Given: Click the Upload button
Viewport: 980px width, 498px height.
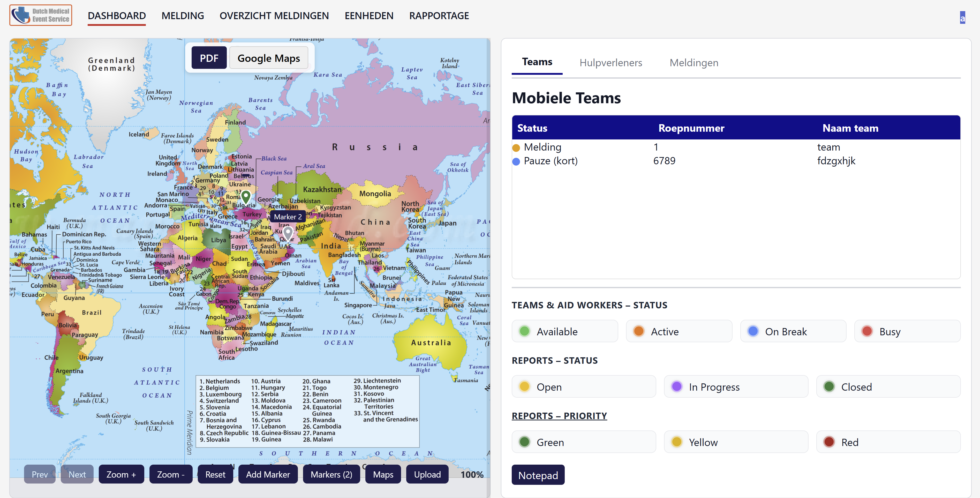Looking at the screenshot, I should [427, 474].
